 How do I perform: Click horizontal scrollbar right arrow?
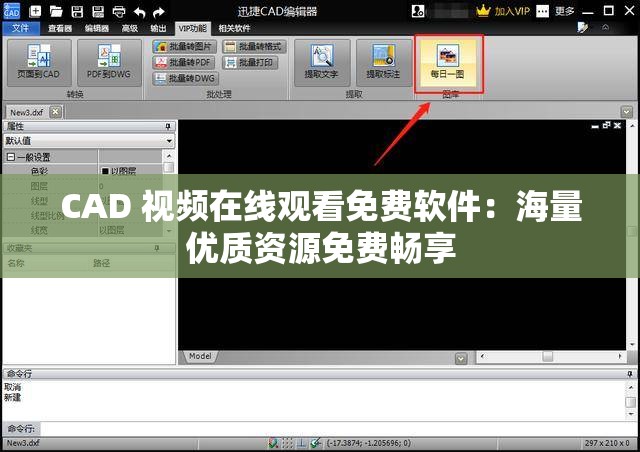pyautogui.click(x=620, y=356)
